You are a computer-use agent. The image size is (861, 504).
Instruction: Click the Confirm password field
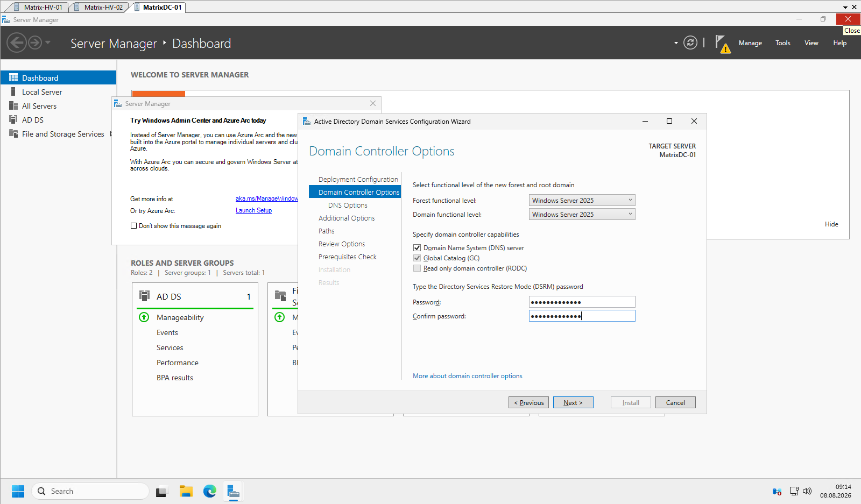582,316
